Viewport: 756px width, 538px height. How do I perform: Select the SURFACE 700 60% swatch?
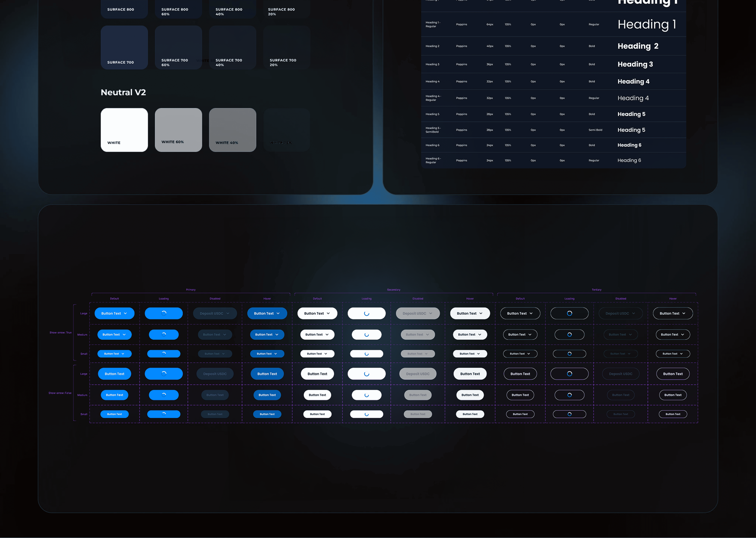click(179, 47)
